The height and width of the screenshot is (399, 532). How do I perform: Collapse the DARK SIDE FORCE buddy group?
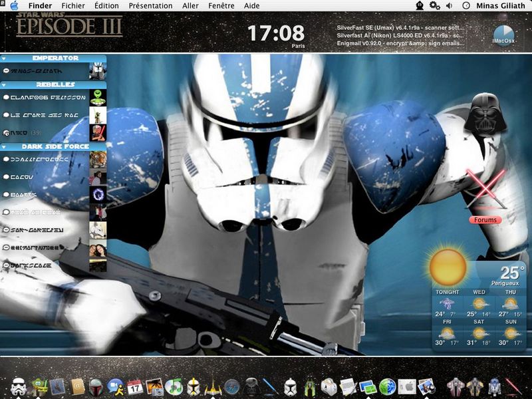pos(4,147)
